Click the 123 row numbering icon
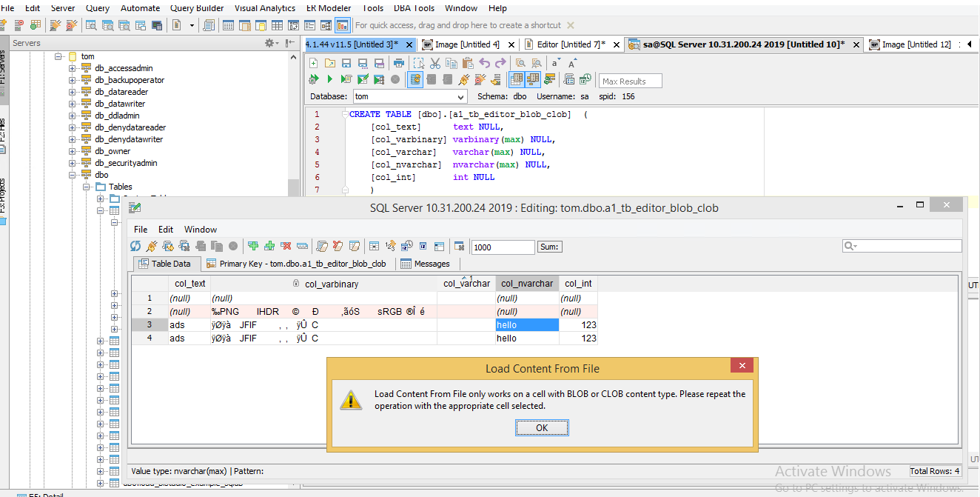Image resolution: width=980 pixels, height=497 pixels. 390,246
